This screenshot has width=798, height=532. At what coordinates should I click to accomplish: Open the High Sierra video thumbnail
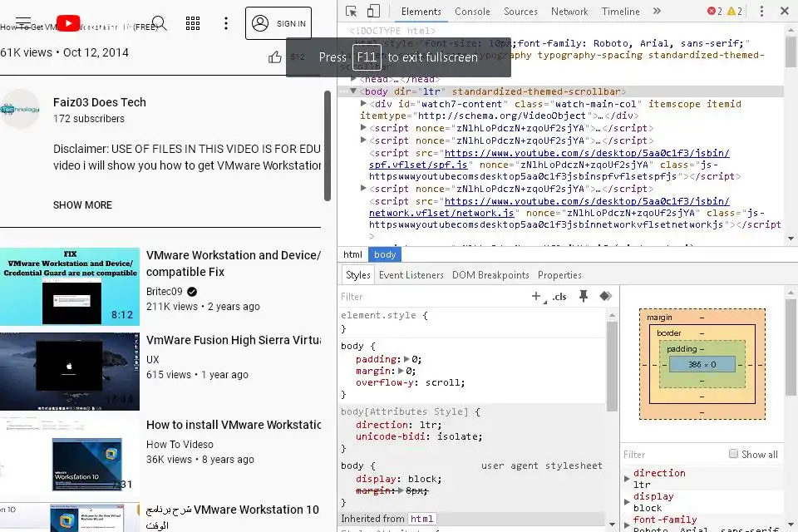coord(70,372)
